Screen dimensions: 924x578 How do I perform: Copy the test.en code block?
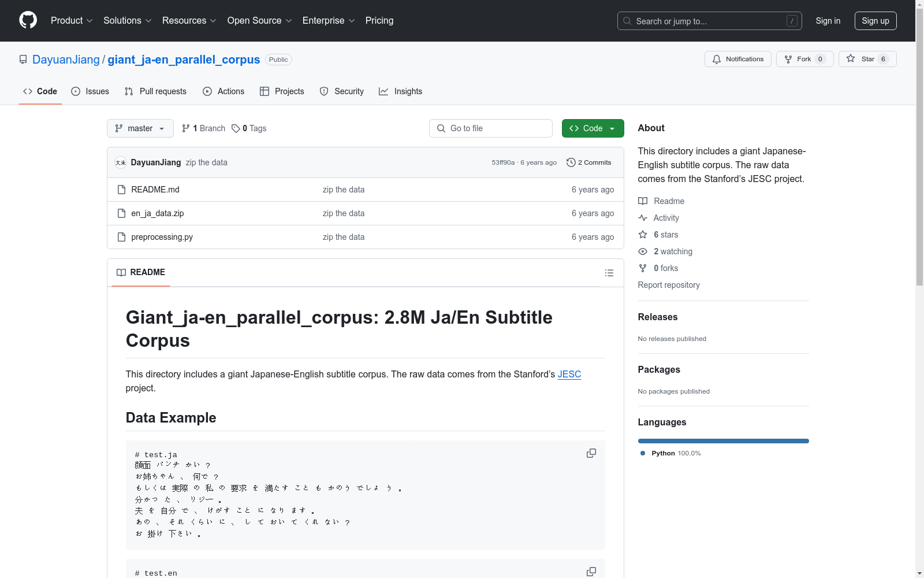(591, 571)
